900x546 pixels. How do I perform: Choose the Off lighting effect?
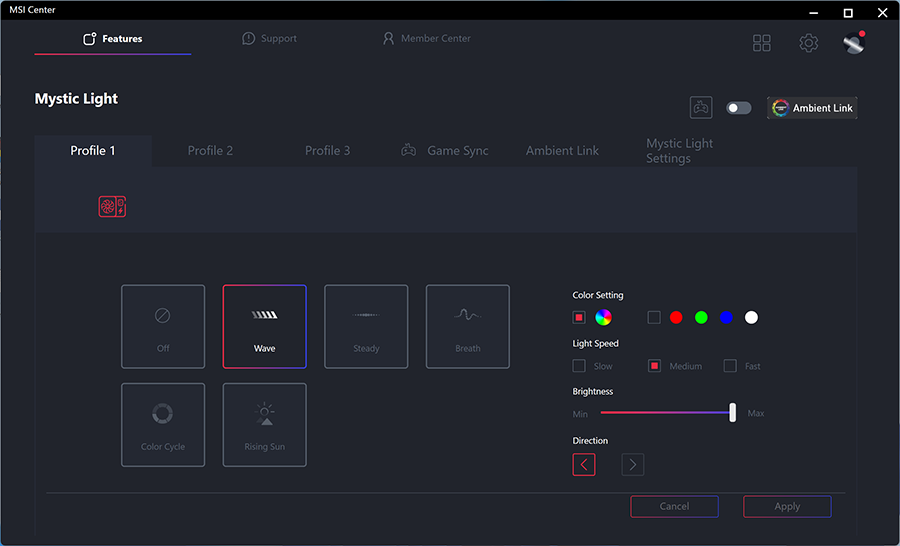[x=163, y=327]
